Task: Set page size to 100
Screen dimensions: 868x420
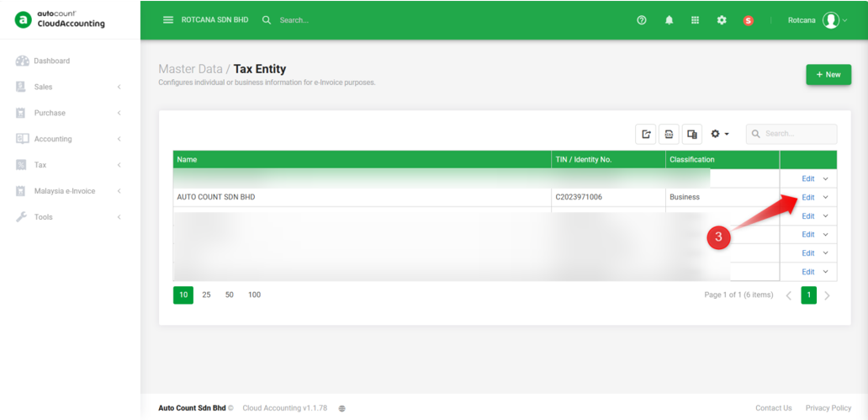Action: point(254,295)
